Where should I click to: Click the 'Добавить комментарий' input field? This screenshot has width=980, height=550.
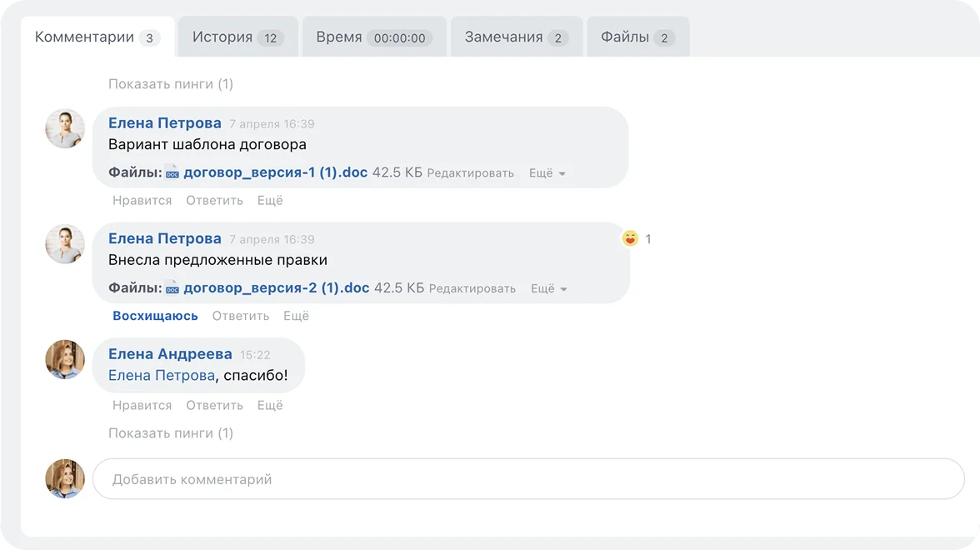coord(527,479)
